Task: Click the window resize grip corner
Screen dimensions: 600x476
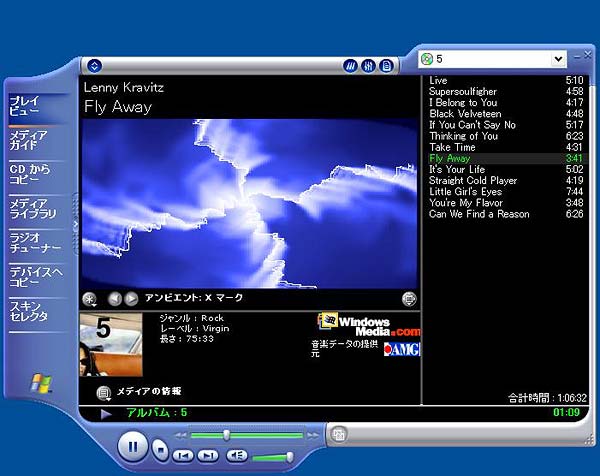Action: click(589, 441)
